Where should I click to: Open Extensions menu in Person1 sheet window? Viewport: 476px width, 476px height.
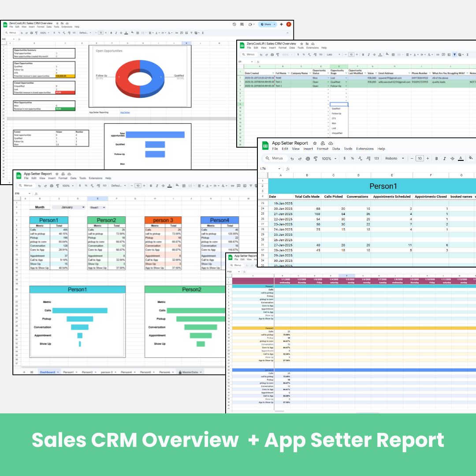coord(364,149)
